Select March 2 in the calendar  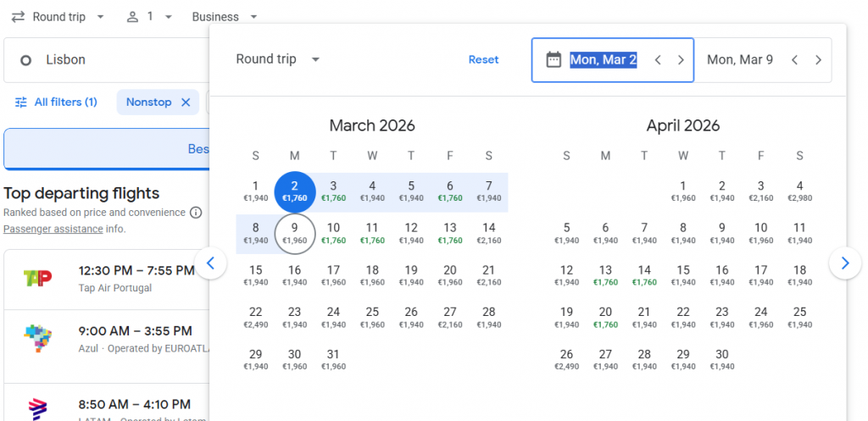pyautogui.click(x=294, y=191)
